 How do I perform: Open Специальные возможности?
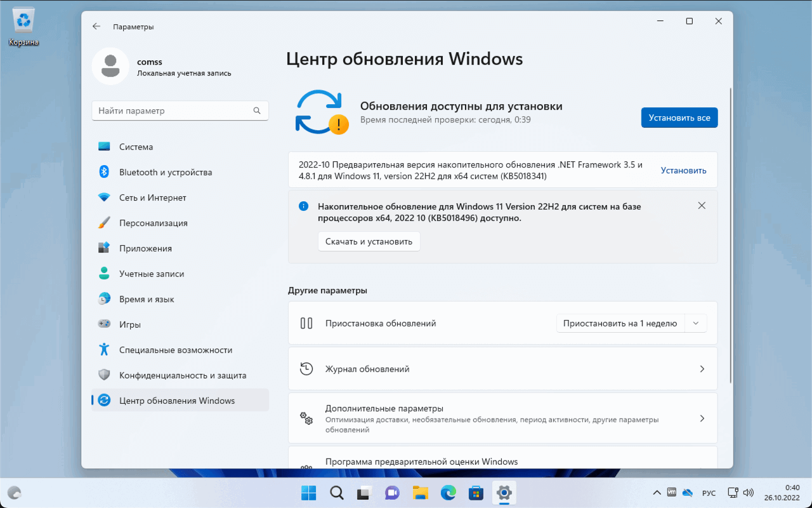tap(180, 350)
